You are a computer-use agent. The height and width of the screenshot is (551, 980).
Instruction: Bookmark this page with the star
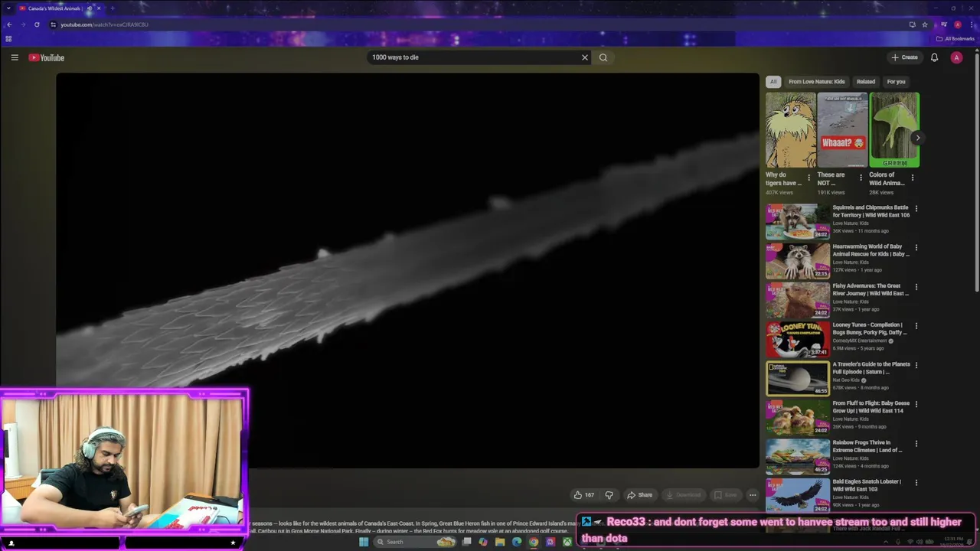(925, 24)
